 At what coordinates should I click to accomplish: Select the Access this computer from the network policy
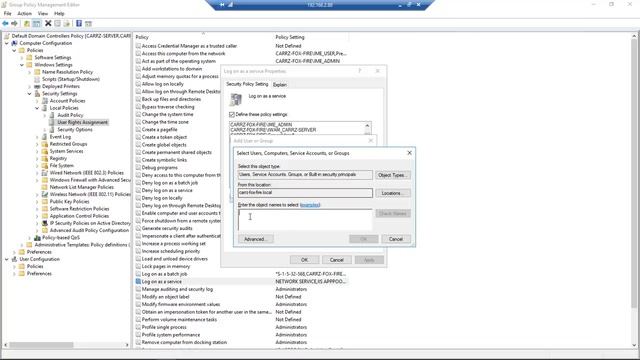click(x=183, y=53)
